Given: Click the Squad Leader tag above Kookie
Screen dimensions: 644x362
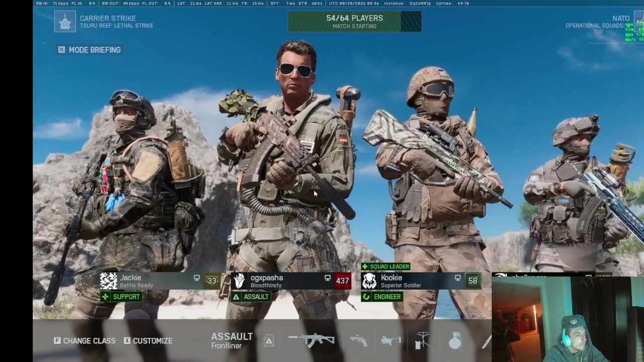Looking at the screenshot, I should 386,266.
